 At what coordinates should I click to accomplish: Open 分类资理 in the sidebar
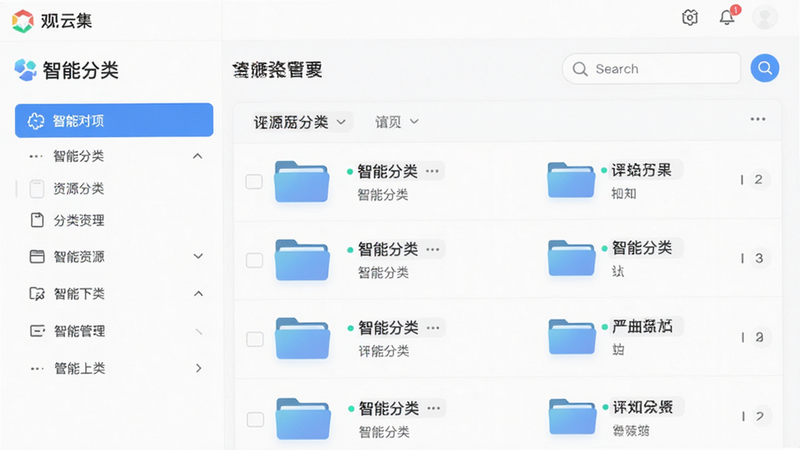coord(79,220)
